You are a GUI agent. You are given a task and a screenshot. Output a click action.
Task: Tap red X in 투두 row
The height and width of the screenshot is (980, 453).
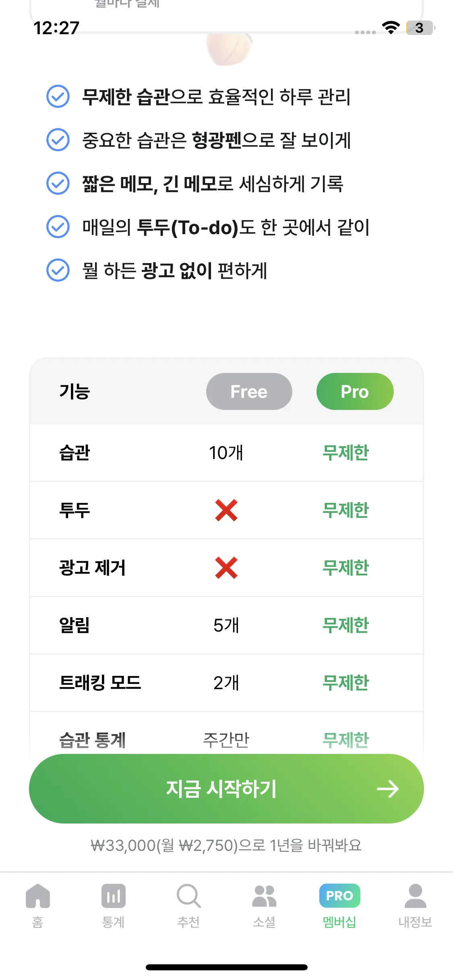pos(226,510)
